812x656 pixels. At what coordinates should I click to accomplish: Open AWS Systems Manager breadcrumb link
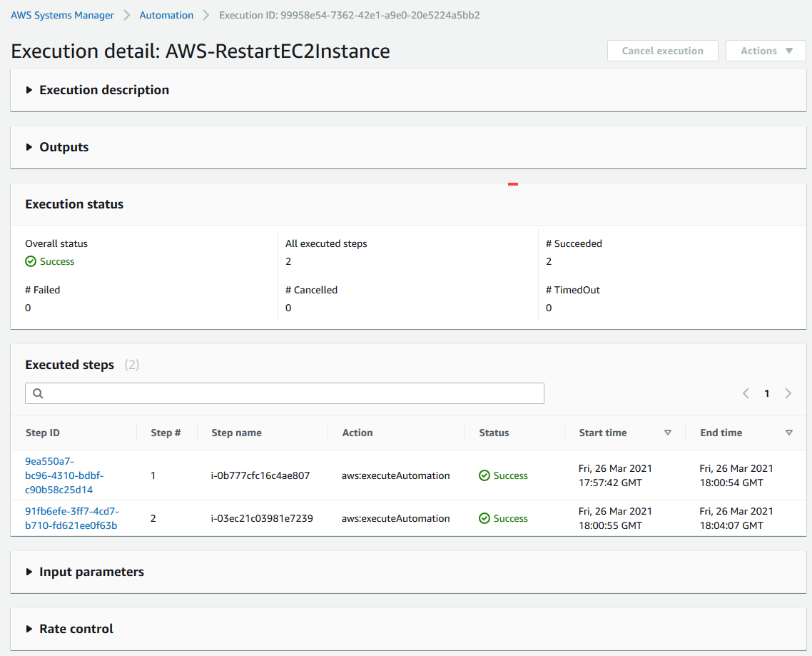[x=62, y=15]
